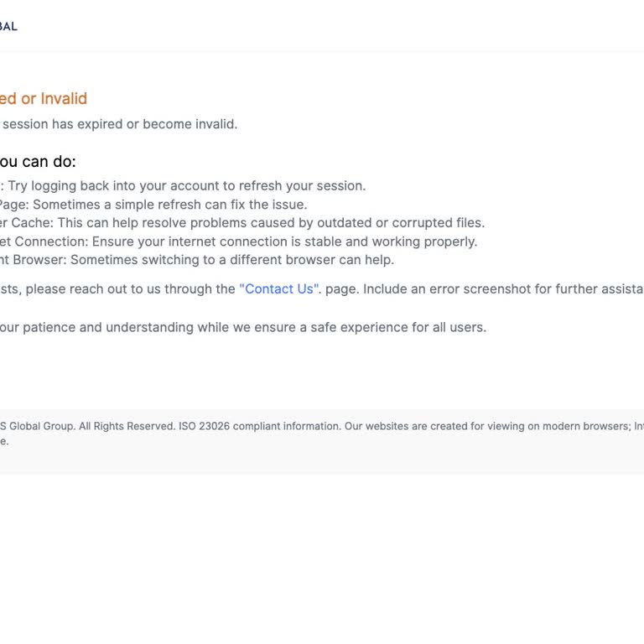The image size is (644, 644).
Task: Open the "Contact Us" page link
Action: pyautogui.click(x=279, y=289)
